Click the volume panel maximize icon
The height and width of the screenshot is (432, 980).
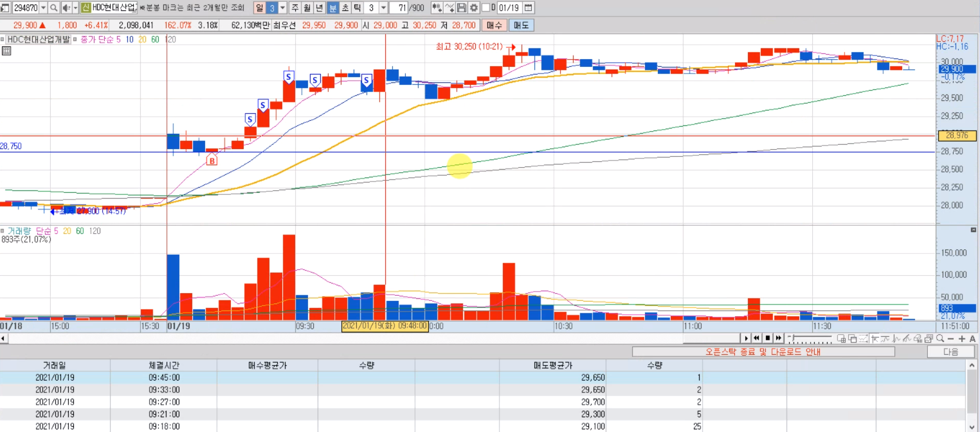[973, 230]
